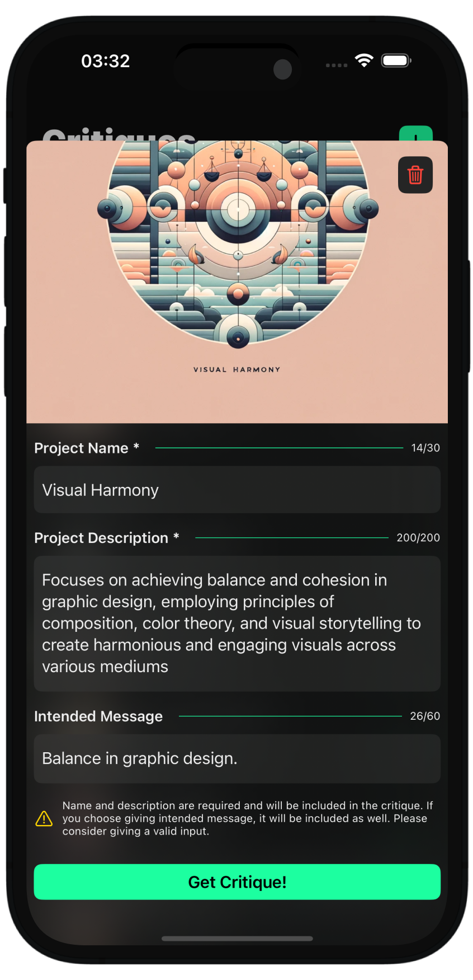Image resolution: width=473 pixels, height=980 pixels.
Task: Tap the home indicator bar at the bottom
Action: click(237, 938)
